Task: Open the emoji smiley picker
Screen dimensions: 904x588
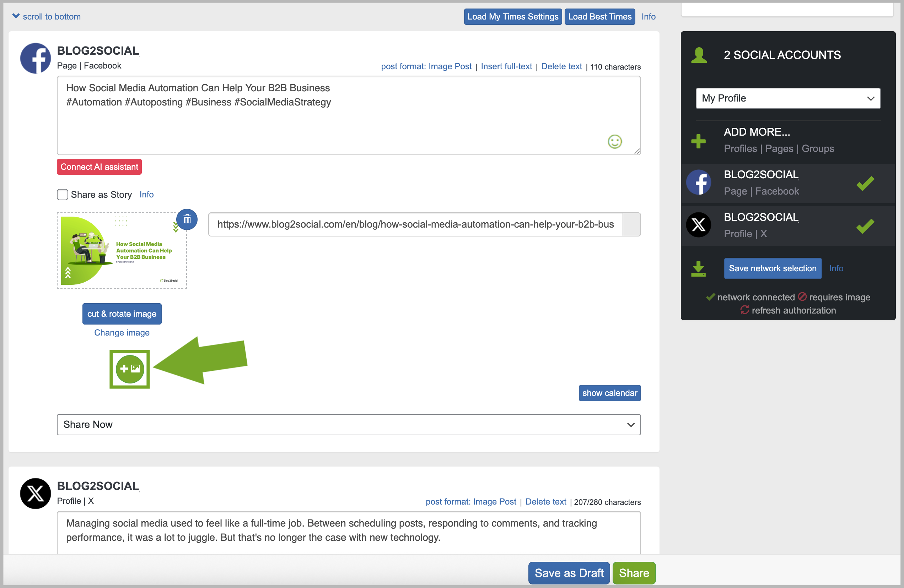Action: coord(614,142)
